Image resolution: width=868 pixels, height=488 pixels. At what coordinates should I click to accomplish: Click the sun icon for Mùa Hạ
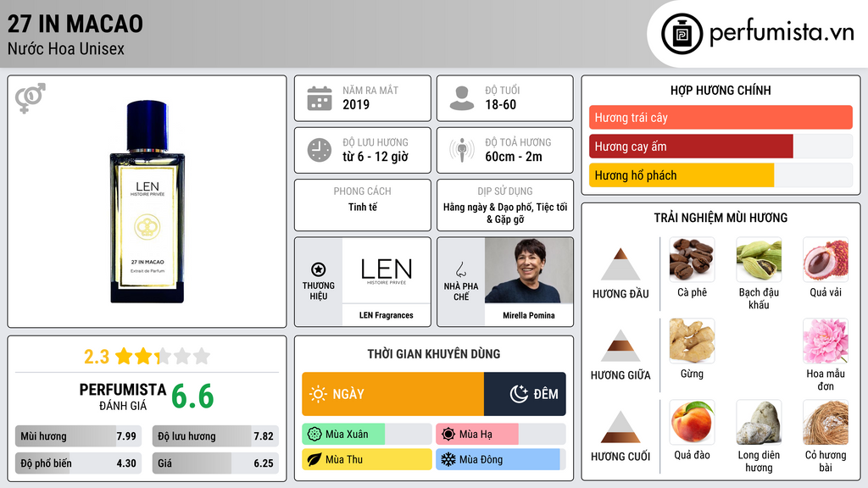coord(448,435)
